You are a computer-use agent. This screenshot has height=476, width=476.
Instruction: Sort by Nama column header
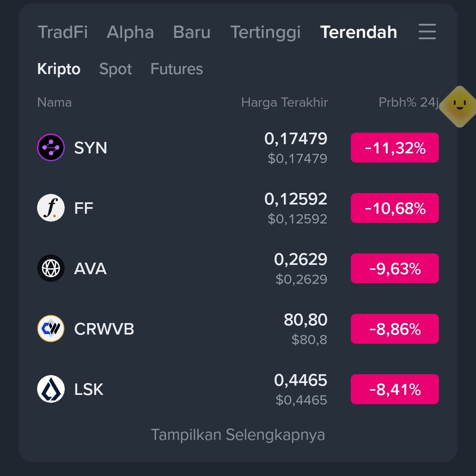[x=54, y=103]
